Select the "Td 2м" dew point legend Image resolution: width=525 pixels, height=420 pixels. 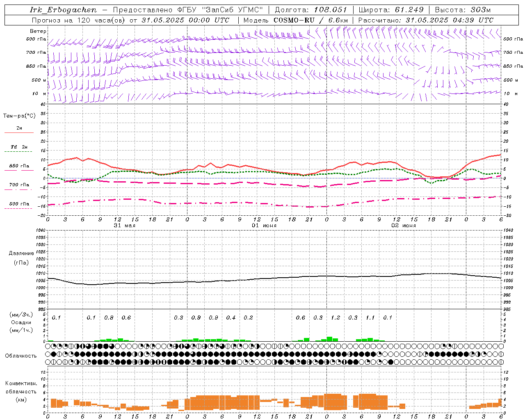[x=19, y=147]
